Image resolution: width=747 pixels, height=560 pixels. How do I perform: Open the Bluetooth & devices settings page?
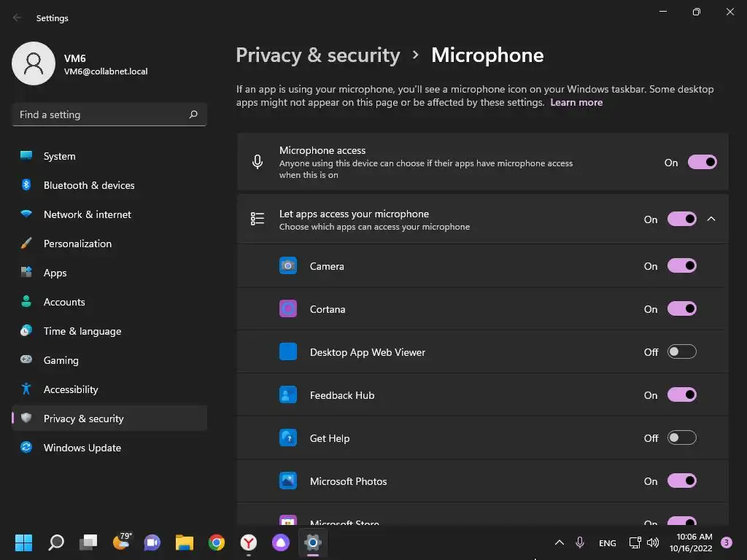(x=89, y=185)
